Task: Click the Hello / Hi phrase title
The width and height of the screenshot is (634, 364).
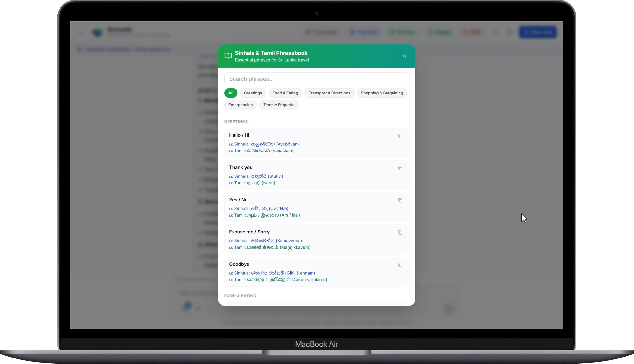Action: [239, 135]
